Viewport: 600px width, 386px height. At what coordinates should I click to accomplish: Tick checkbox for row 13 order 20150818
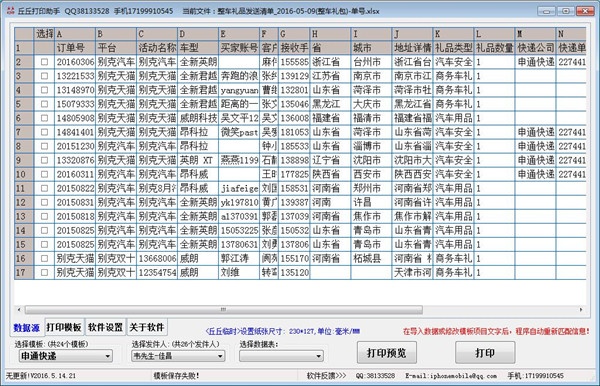[44, 216]
